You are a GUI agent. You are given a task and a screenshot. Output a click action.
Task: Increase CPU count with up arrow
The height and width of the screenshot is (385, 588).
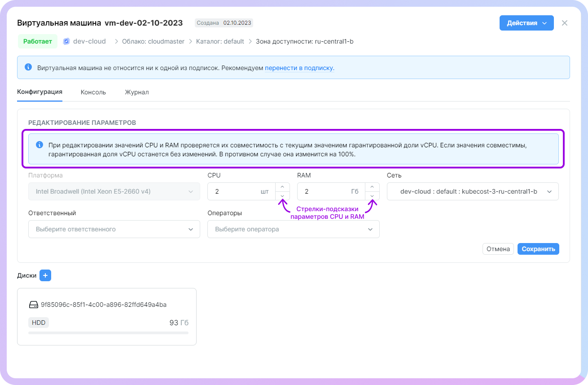[x=282, y=187]
